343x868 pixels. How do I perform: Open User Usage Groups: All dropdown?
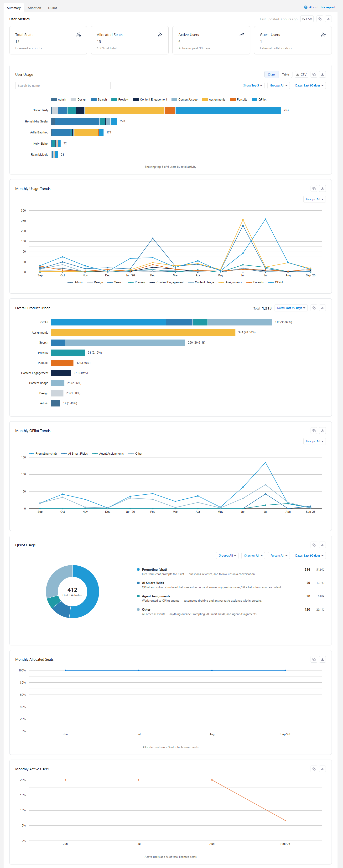279,86
